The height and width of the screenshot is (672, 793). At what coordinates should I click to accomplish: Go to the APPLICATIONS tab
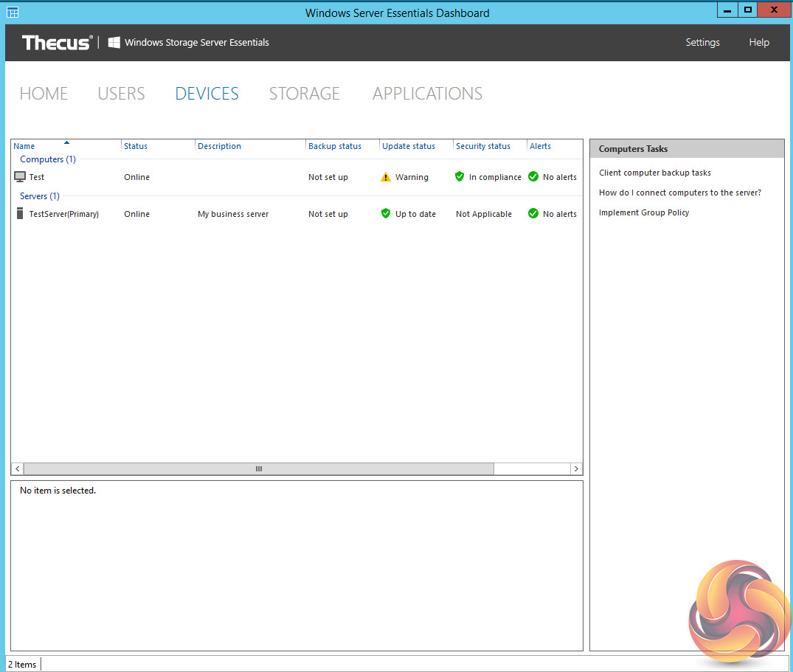coord(427,94)
